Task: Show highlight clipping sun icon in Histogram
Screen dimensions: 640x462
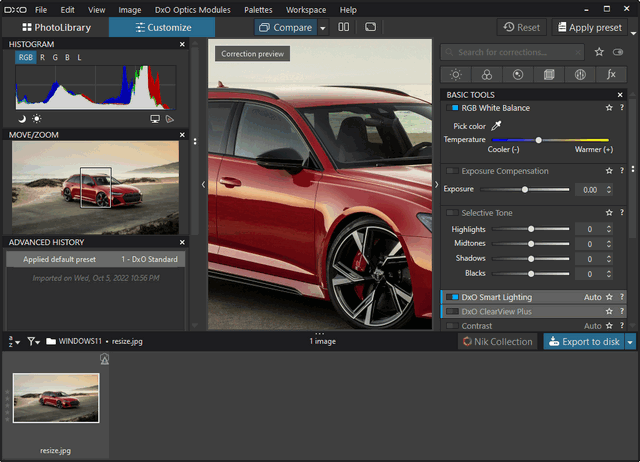Action: coord(37,119)
